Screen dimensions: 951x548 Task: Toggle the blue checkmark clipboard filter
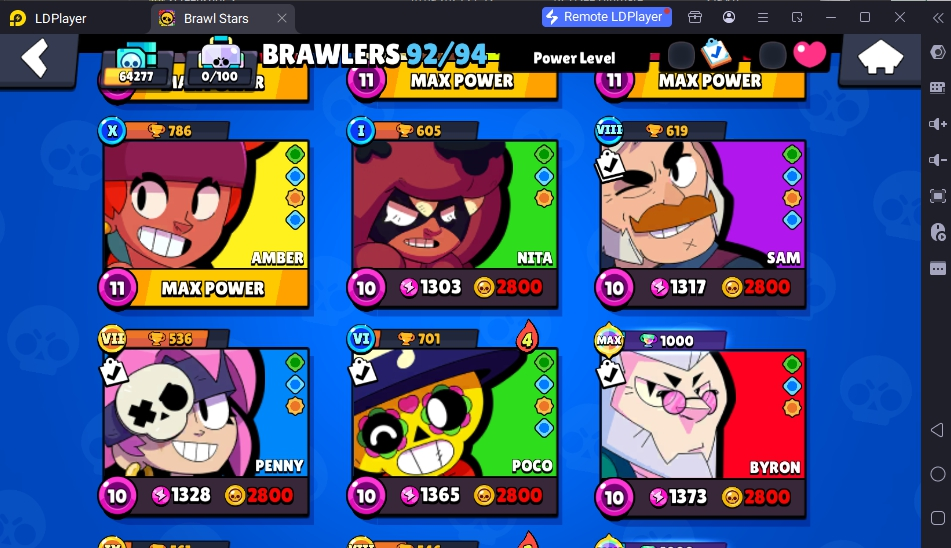(x=716, y=53)
